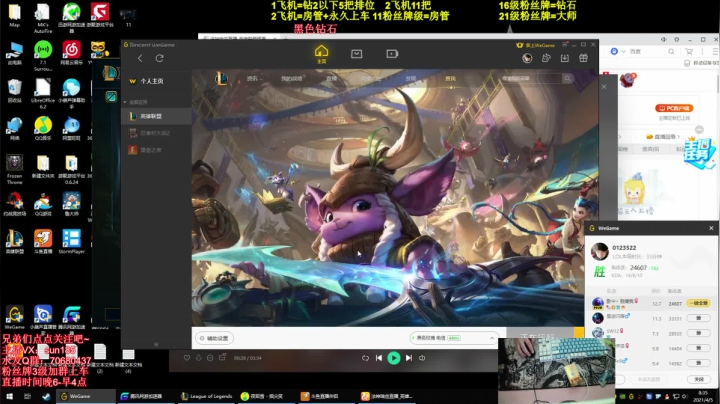Image resolution: width=720 pixels, height=404 pixels.
Task: Switch to League of Legends taskbar item
Action: [207, 396]
